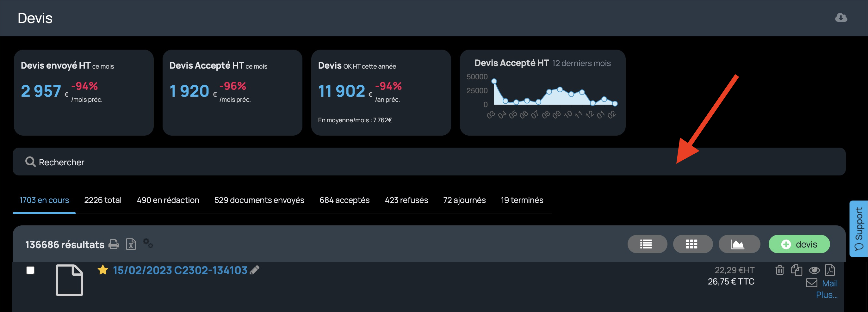Check the checkbox for quote C2302-134103
Image resolution: width=868 pixels, height=312 pixels.
(30, 270)
